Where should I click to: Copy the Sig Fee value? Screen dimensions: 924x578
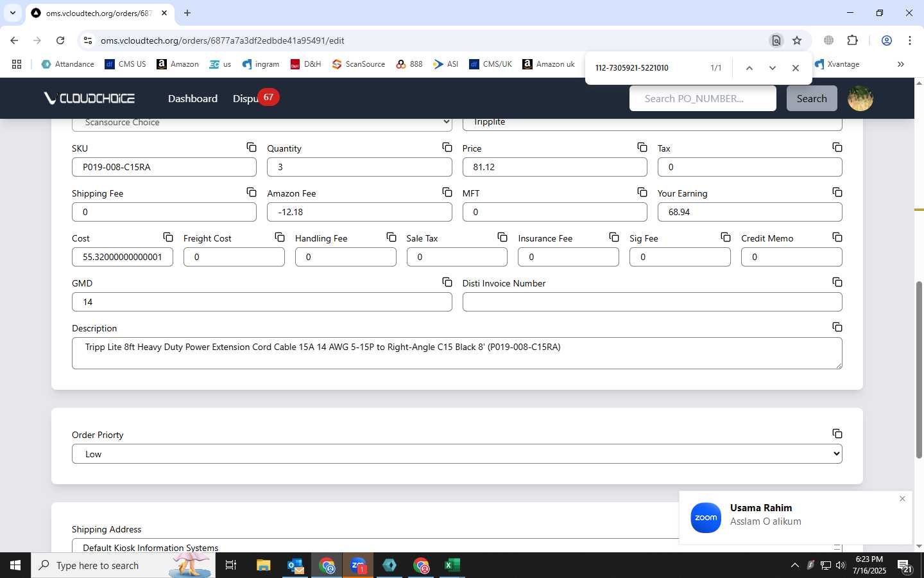tap(726, 238)
